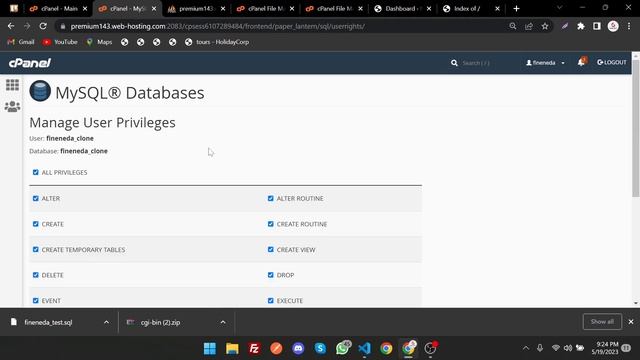Open tours - HolidayCorp bookmark

point(217,42)
